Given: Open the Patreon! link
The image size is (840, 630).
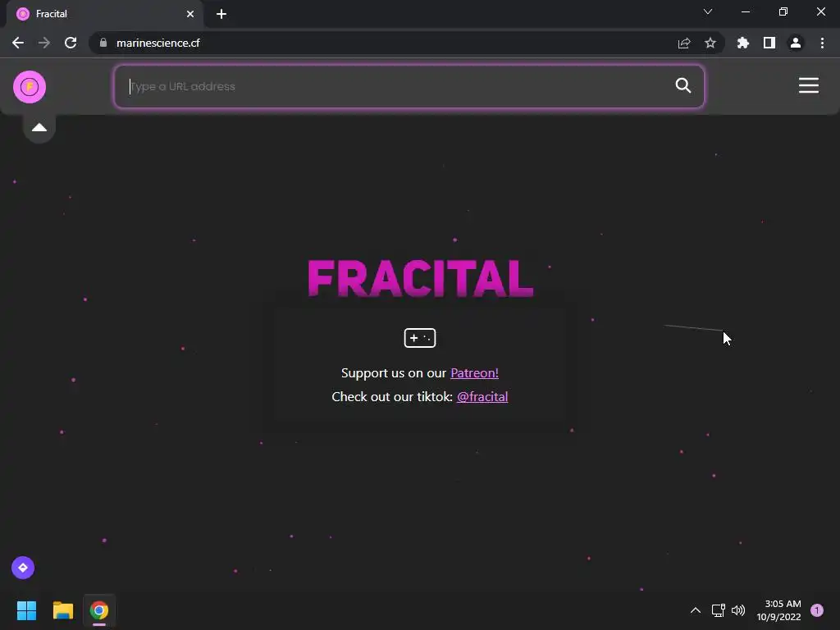Looking at the screenshot, I should 474,373.
